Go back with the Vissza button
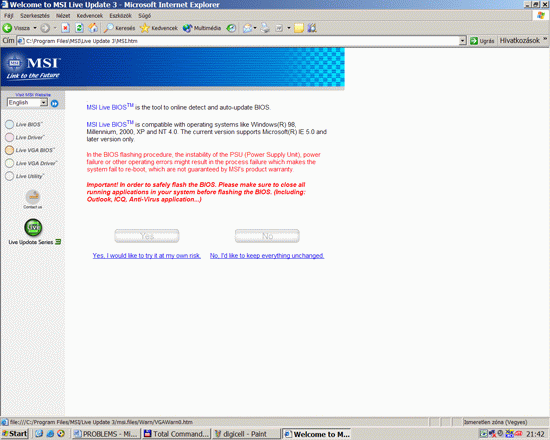Viewport: 550px width, 440px height. point(16,28)
